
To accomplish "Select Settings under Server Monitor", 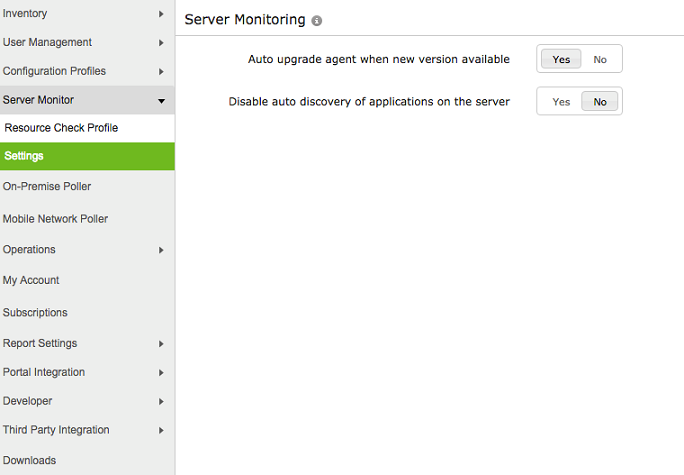I will pyautogui.click(x=24, y=156).
